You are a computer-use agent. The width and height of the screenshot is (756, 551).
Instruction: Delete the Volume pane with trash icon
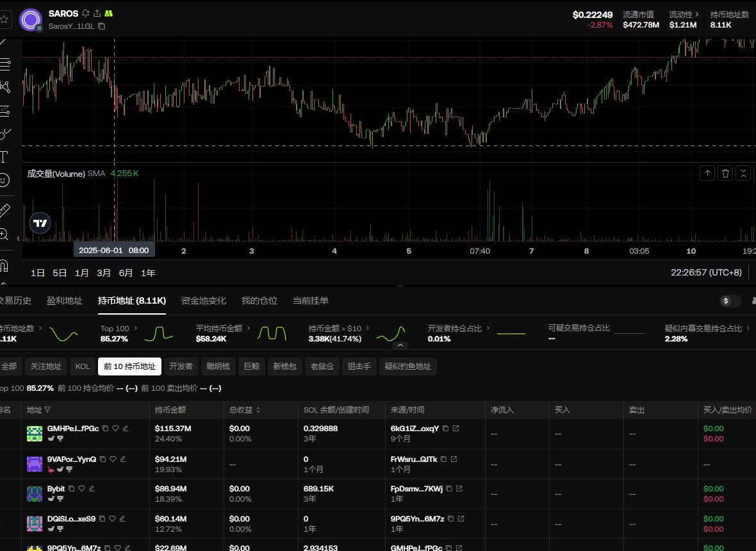(x=725, y=173)
